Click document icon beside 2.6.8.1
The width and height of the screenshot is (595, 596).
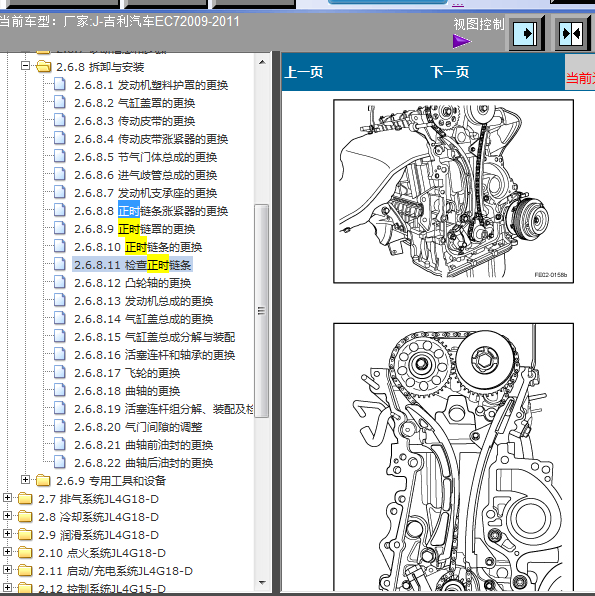[60, 84]
